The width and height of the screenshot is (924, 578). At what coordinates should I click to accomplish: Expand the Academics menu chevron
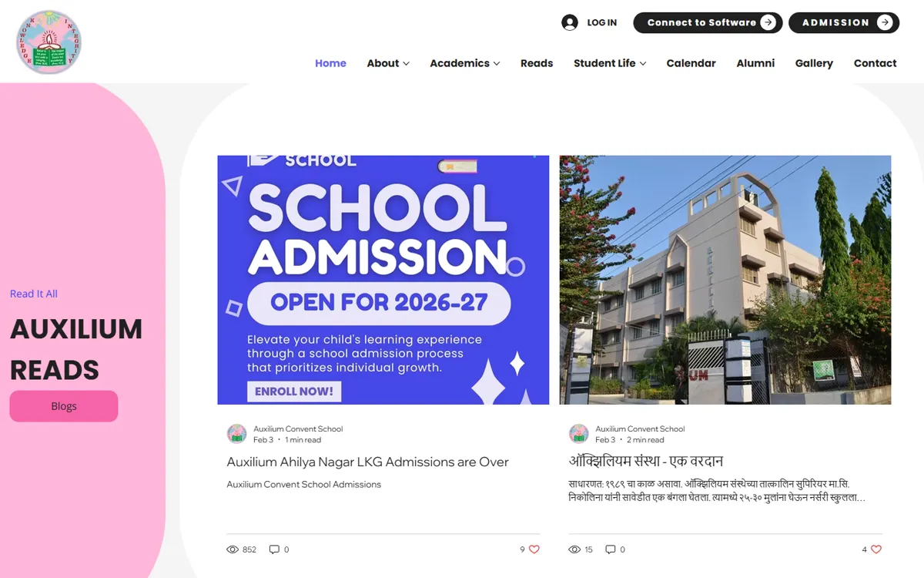click(497, 63)
